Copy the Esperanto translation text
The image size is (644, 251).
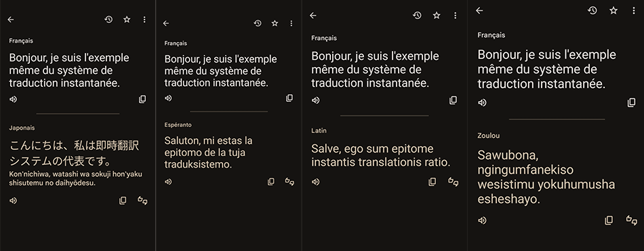pos(271,182)
